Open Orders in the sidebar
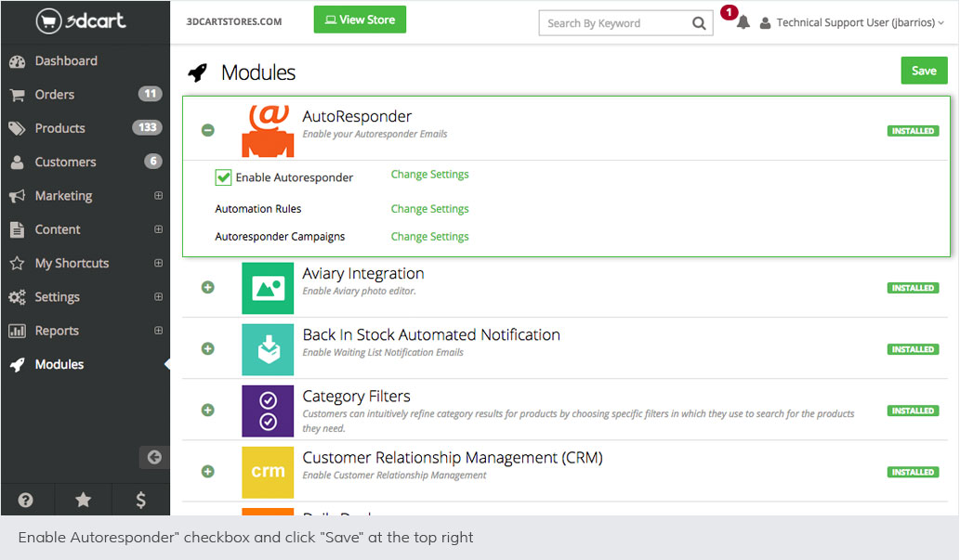The width and height of the screenshot is (960, 560). pos(55,95)
